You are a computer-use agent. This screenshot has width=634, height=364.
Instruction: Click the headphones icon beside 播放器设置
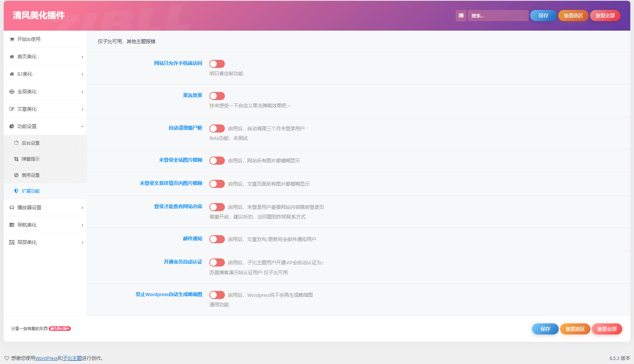(12, 208)
